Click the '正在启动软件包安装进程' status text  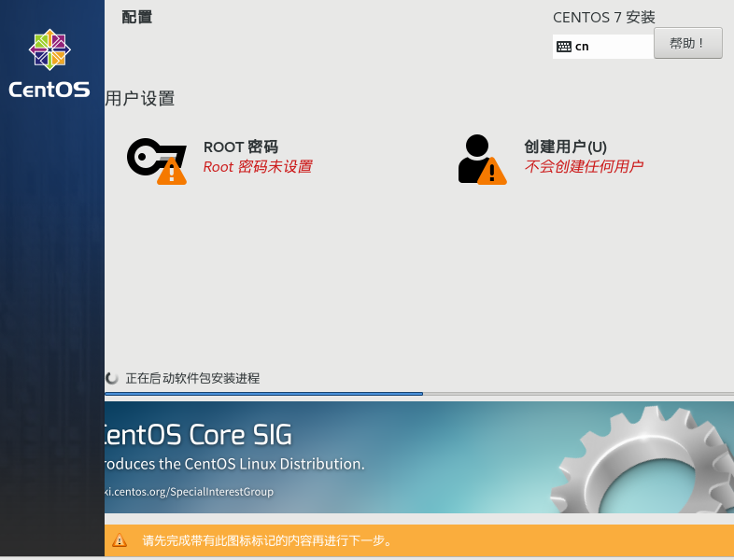[192, 378]
